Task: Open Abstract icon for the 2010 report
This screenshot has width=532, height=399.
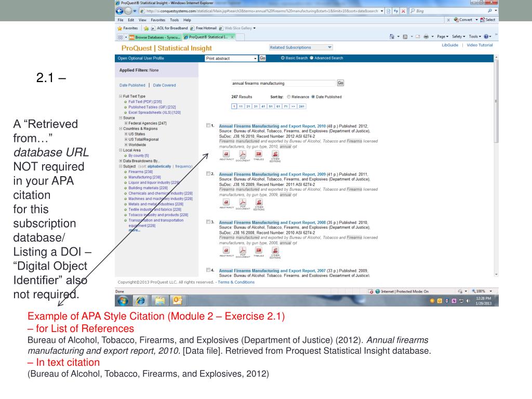Action: [227, 154]
